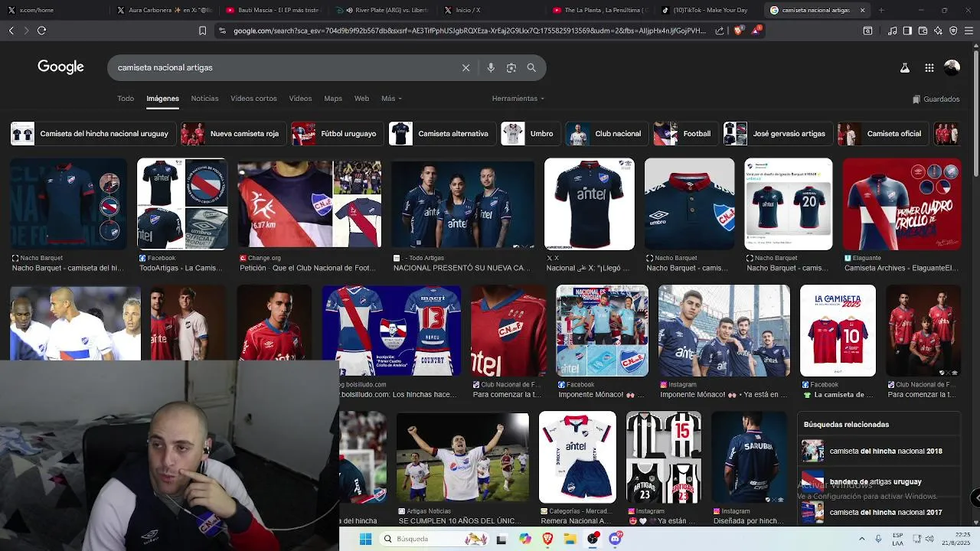This screenshot has height=551, width=980.
Task: Bookmark this page with the bookmark icon
Action: click(202, 31)
